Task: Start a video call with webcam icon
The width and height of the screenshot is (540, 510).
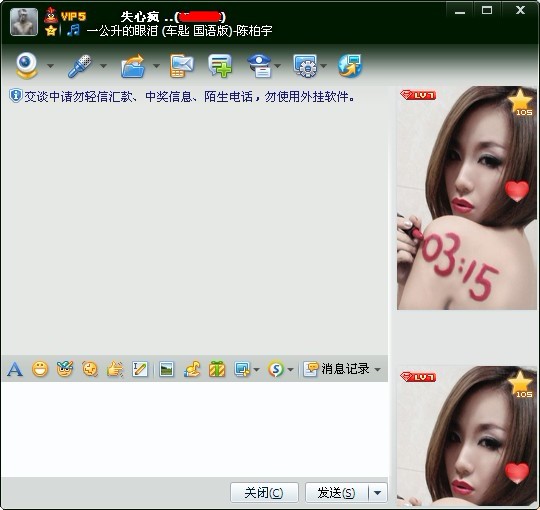Action: click(27, 65)
